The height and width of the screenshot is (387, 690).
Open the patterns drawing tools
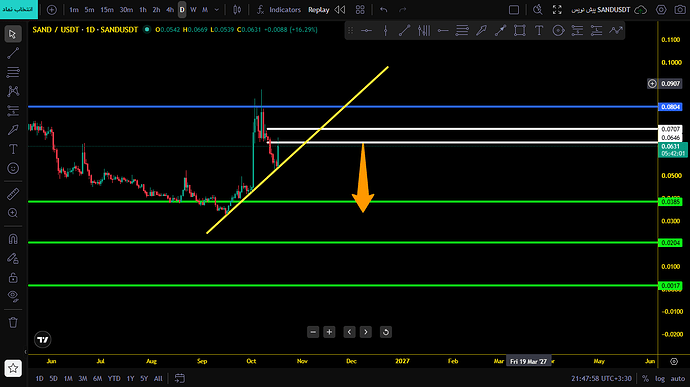pos(13,91)
